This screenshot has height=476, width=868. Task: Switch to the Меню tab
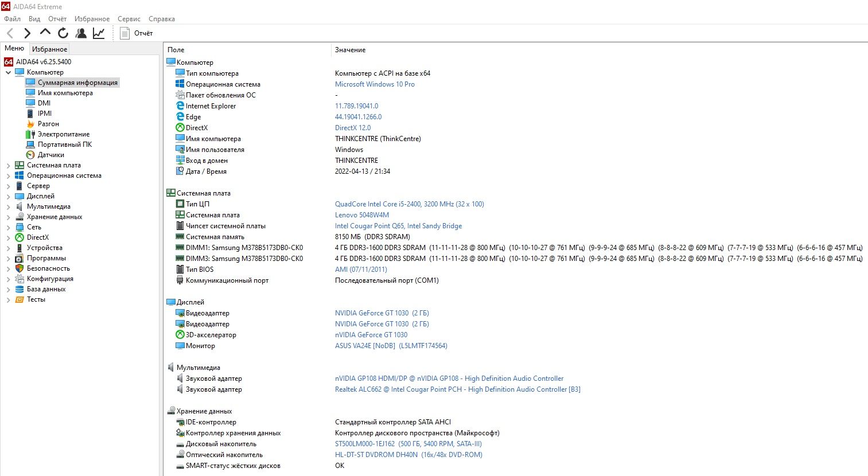(x=14, y=48)
